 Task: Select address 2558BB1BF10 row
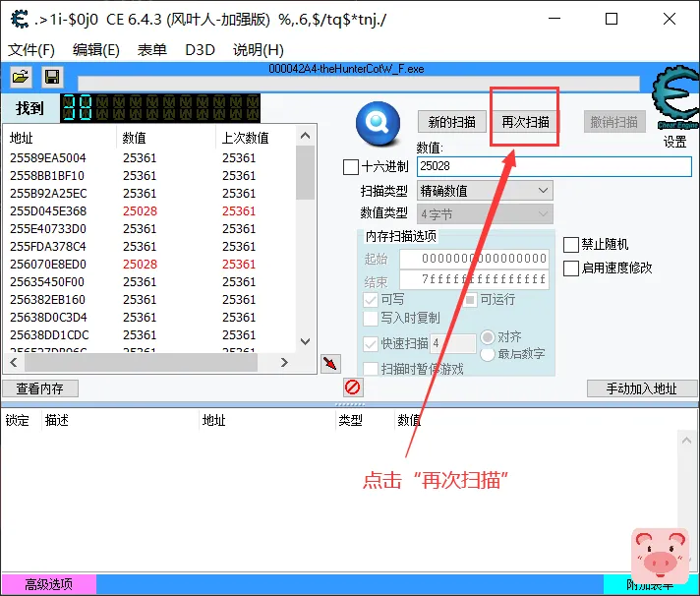[x=149, y=176]
